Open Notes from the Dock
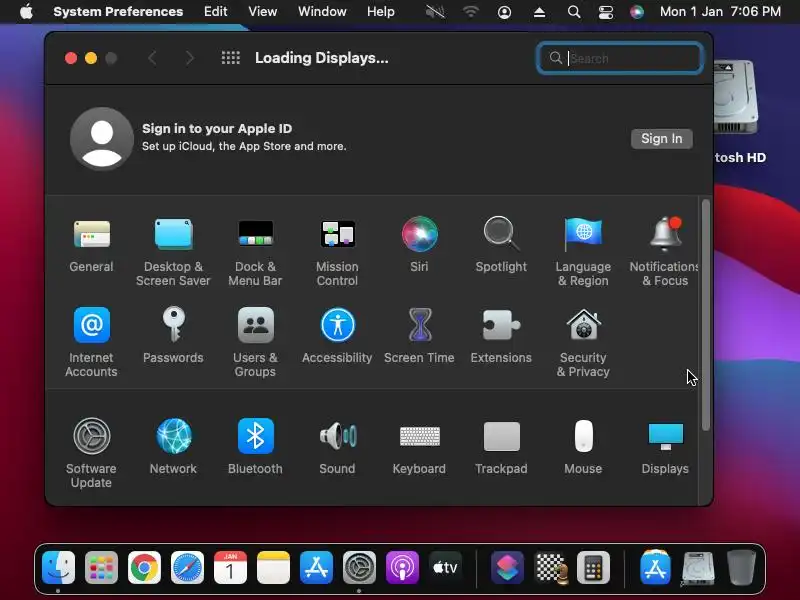The height and width of the screenshot is (600, 800). pos(273,567)
